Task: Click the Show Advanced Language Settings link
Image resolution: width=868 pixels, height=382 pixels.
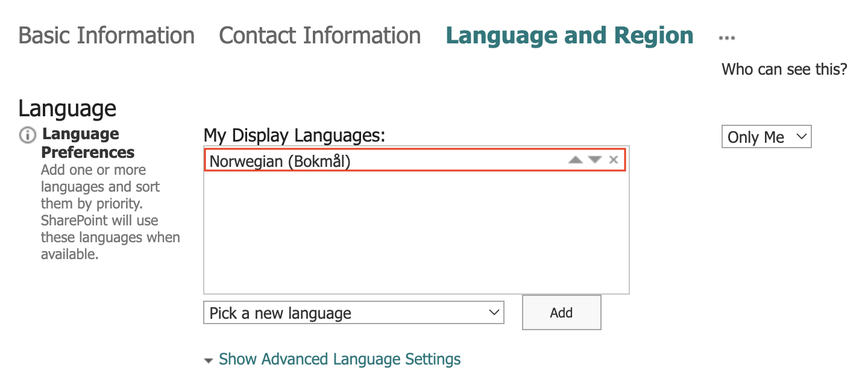Action: [x=340, y=359]
